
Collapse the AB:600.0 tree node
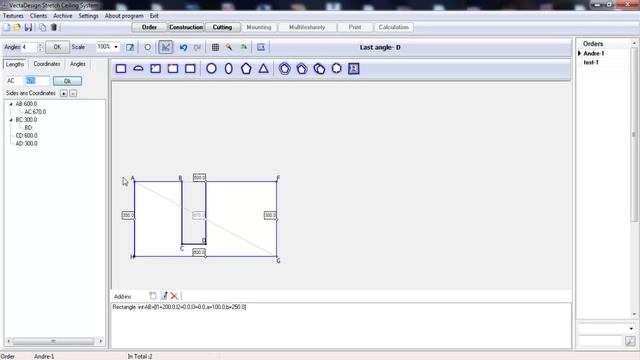point(11,104)
